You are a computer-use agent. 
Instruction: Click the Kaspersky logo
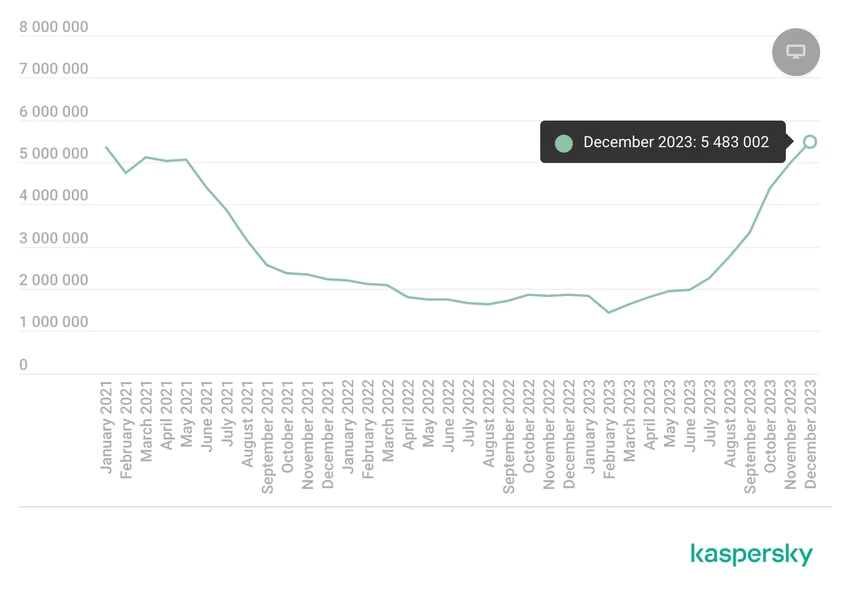click(751, 554)
